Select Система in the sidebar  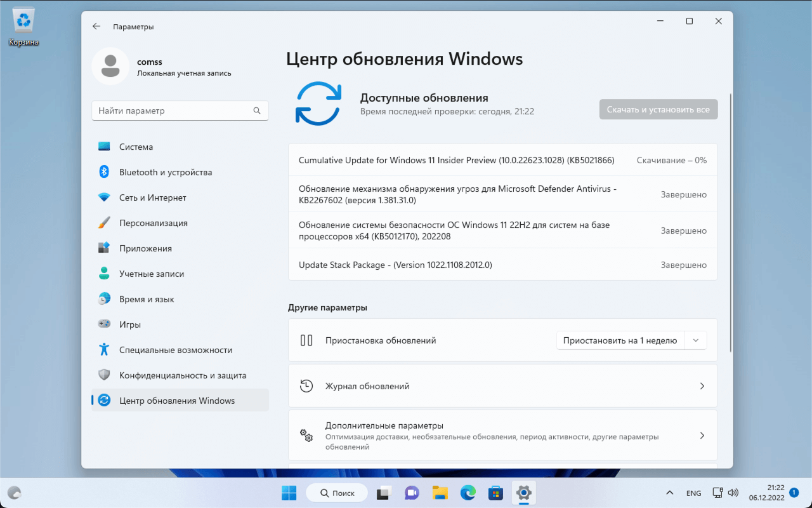coord(180,147)
